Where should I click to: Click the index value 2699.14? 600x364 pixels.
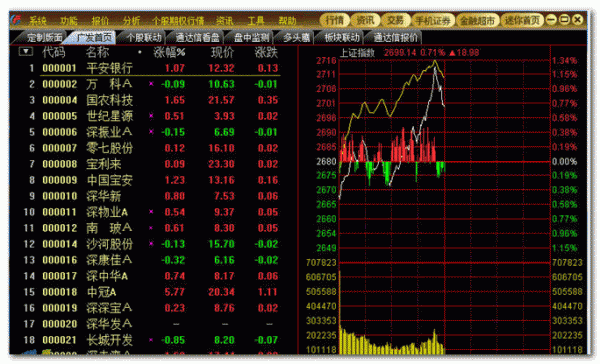[x=399, y=53]
